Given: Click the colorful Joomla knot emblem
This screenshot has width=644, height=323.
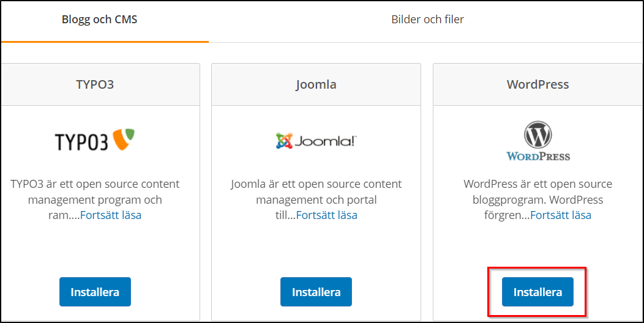Looking at the screenshot, I should pyautogui.click(x=284, y=141).
